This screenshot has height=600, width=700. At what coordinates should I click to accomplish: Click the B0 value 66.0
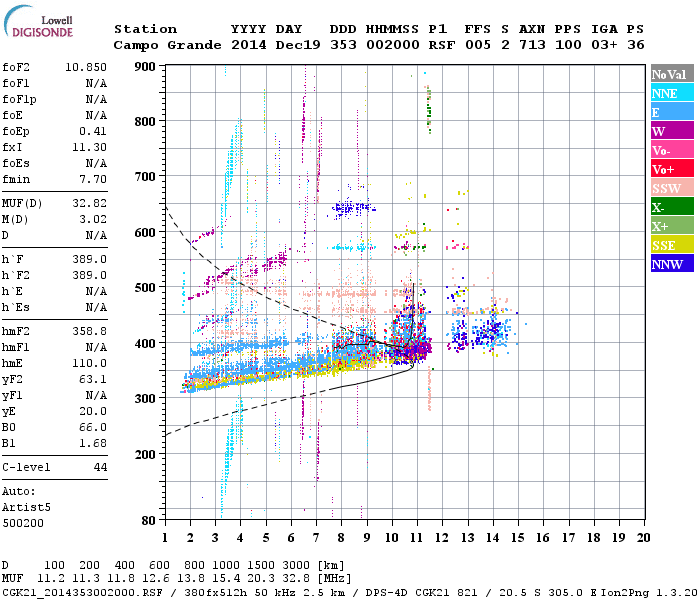click(x=93, y=427)
